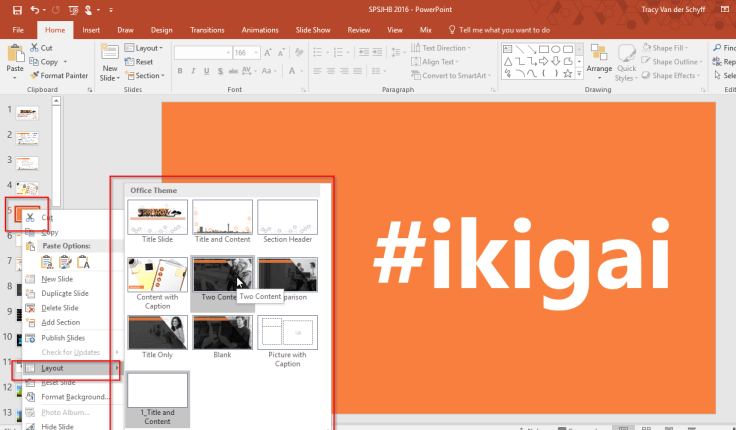Select Keep Text Only paste option
This screenshot has height=430, width=736.
coord(84,262)
